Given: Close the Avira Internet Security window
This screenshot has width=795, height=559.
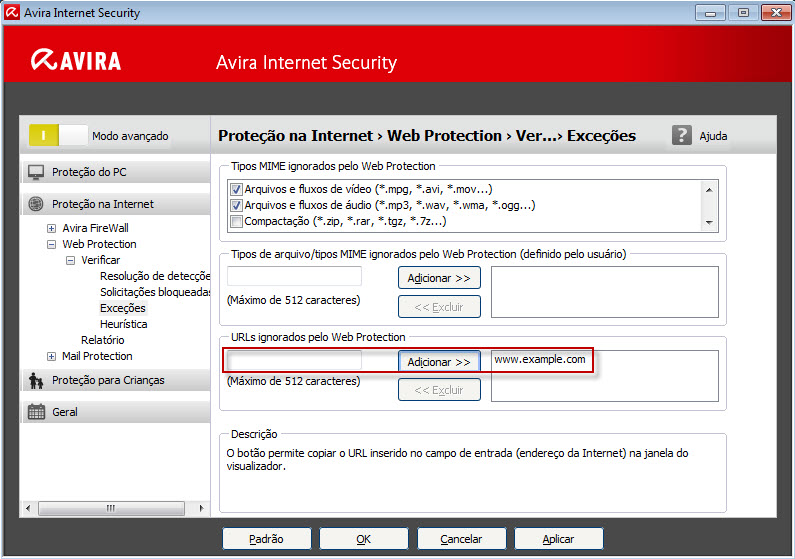Looking at the screenshot, I should point(776,12).
